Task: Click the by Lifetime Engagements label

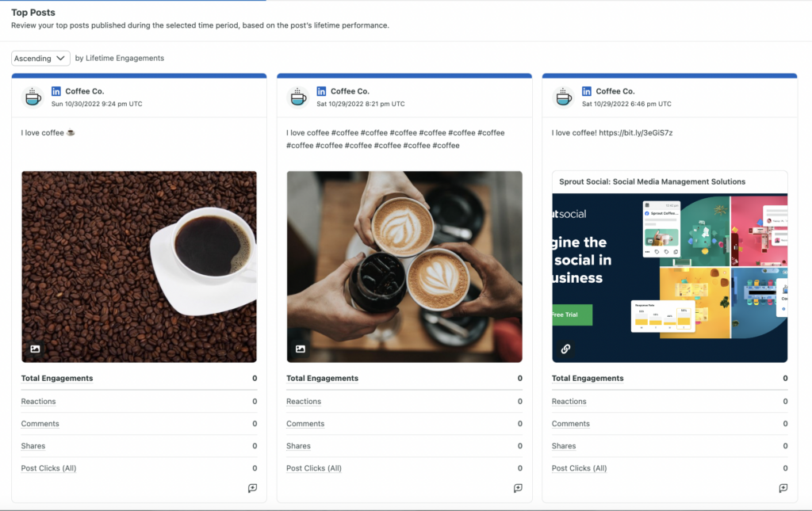Action: tap(120, 58)
